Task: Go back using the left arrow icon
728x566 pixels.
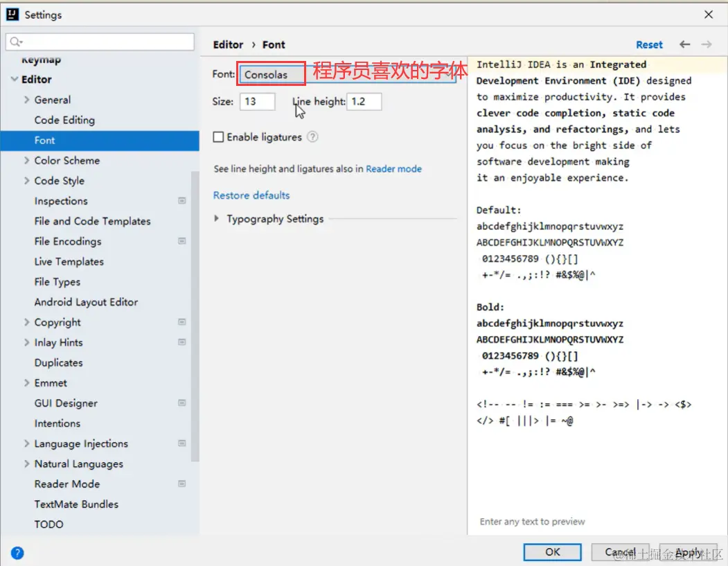Action: click(x=684, y=44)
